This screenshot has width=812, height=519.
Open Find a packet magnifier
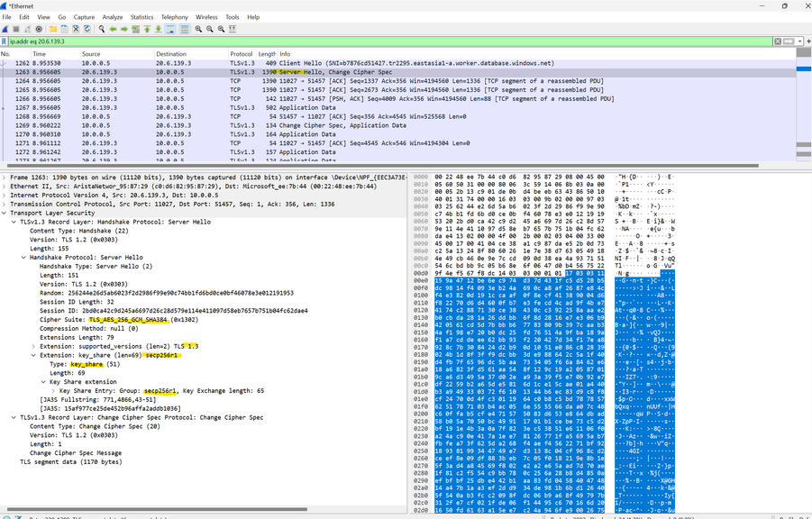pos(102,29)
